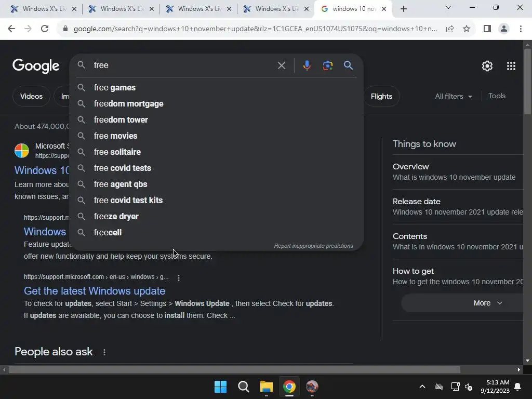The width and height of the screenshot is (532, 399).
Task: Submit search with blue magnifier icon
Action: click(348, 65)
